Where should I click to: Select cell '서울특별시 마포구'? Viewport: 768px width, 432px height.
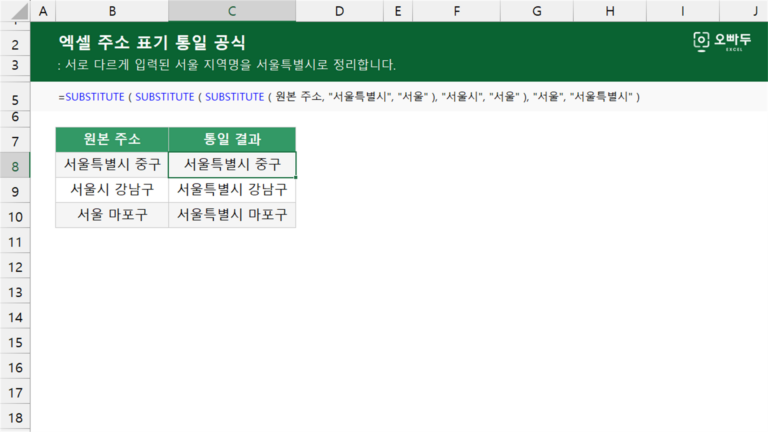tap(232, 215)
